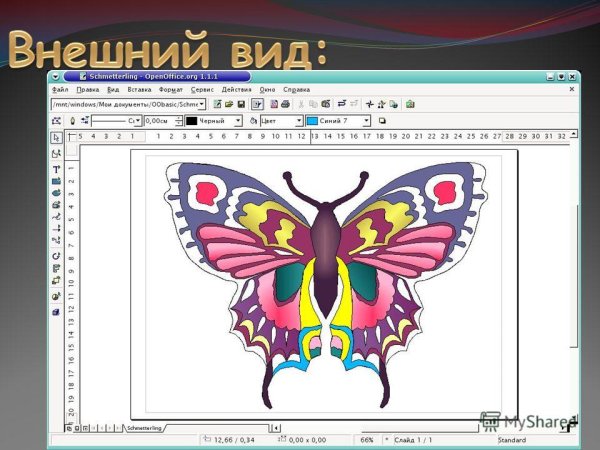Open the fill type Цвет dropdown
Viewport: 600px width, 450px height.
(299, 121)
